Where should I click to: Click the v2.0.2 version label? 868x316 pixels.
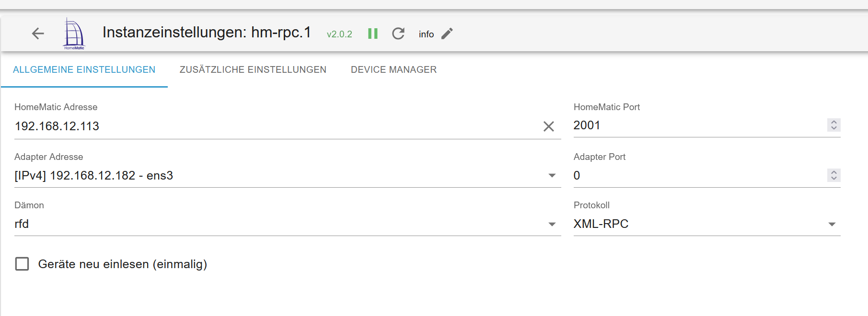coord(339,34)
